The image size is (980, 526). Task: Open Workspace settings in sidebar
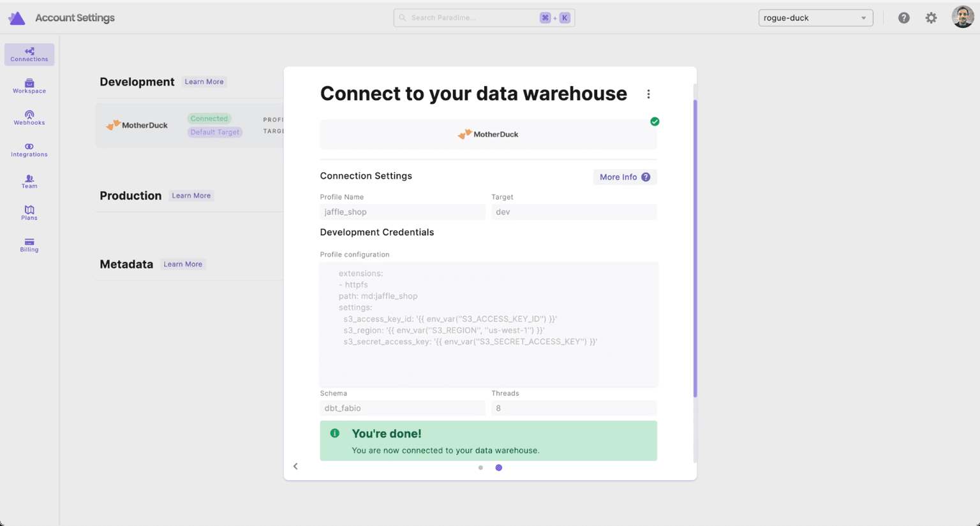point(29,87)
